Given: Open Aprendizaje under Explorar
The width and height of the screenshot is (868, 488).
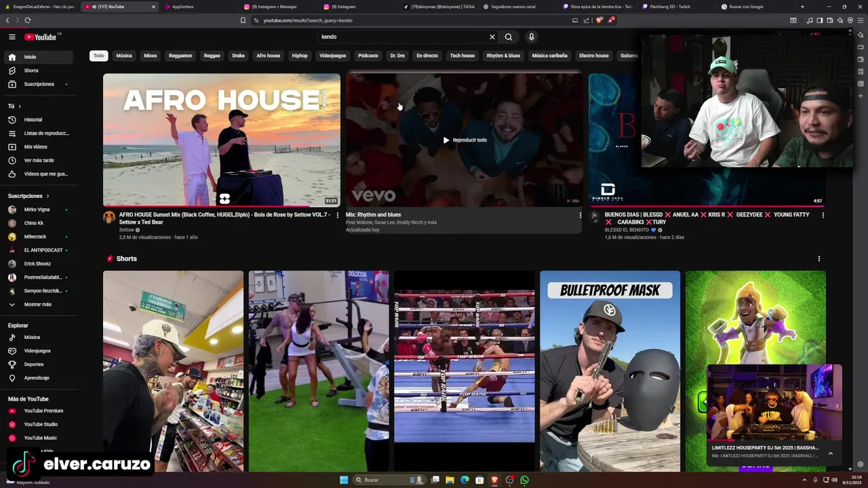Looking at the screenshot, I should click(39, 378).
